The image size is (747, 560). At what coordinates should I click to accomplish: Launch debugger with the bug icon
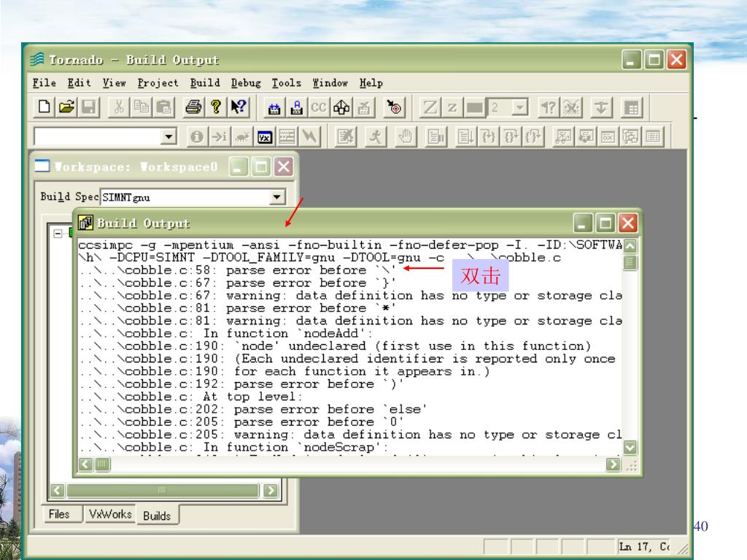(x=242, y=137)
